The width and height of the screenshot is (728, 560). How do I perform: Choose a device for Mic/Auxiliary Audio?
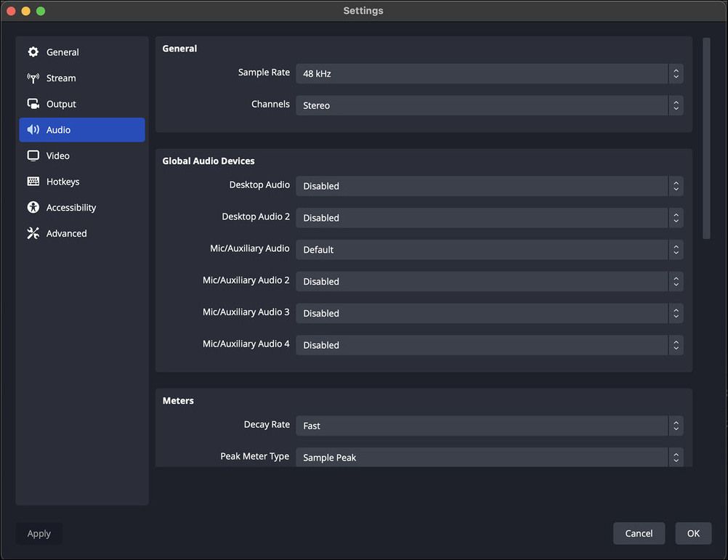pyautogui.click(x=489, y=250)
